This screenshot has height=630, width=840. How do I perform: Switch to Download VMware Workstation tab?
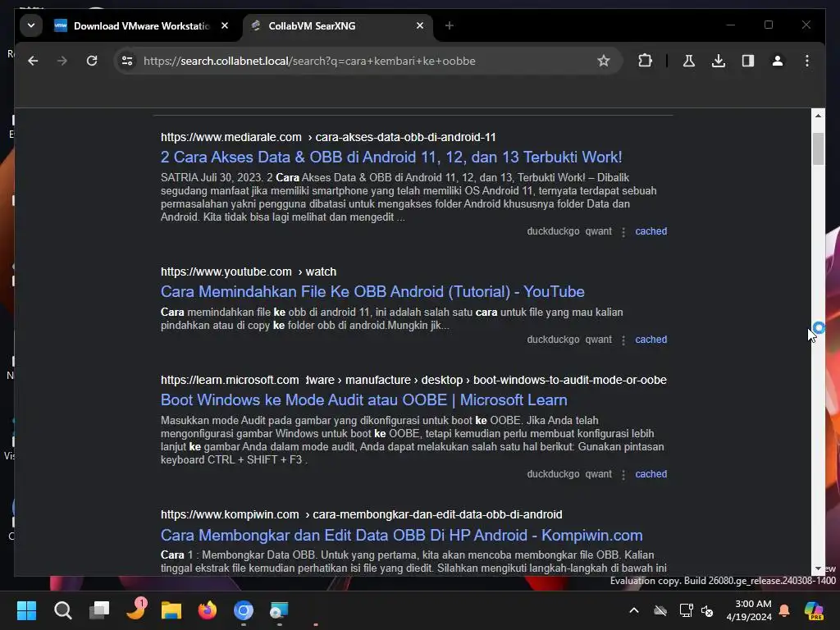click(x=143, y=25)
